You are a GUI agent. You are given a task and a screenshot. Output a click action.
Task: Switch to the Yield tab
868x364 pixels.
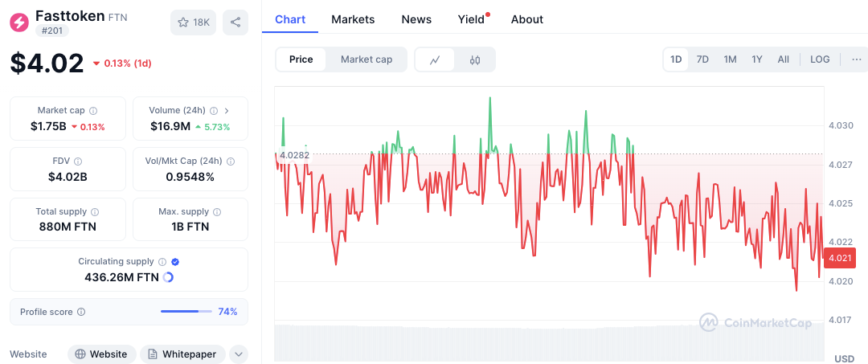[471, 19]
